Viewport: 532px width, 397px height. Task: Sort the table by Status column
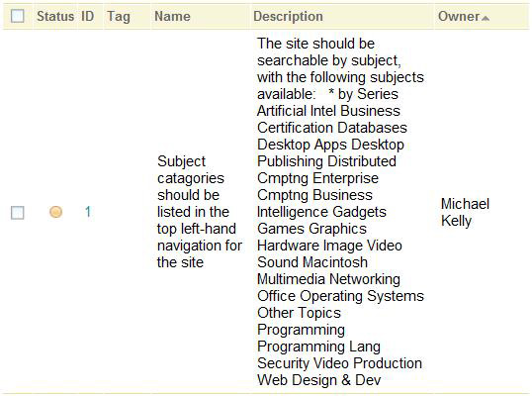55,16
